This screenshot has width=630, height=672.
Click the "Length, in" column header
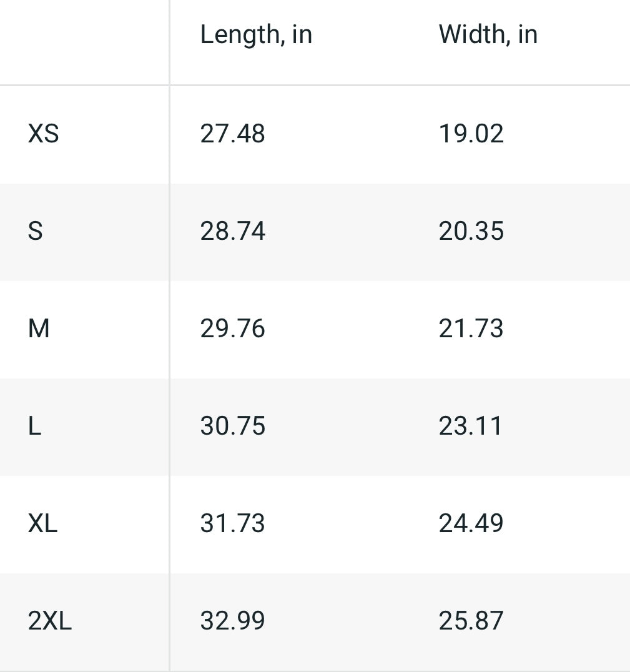pyautogui.click(x=256, y=35)
